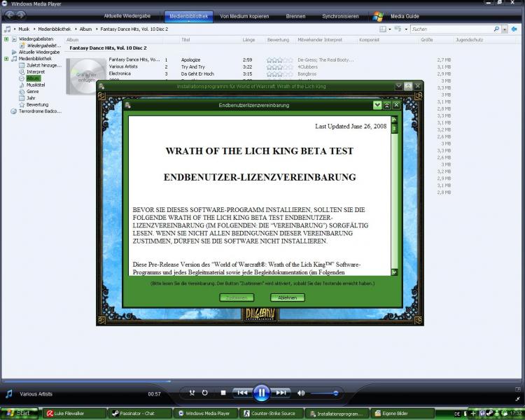Rate Apologize using its star rating
Viewport: 525px width, 420px height.
click(x=279, y=60)
